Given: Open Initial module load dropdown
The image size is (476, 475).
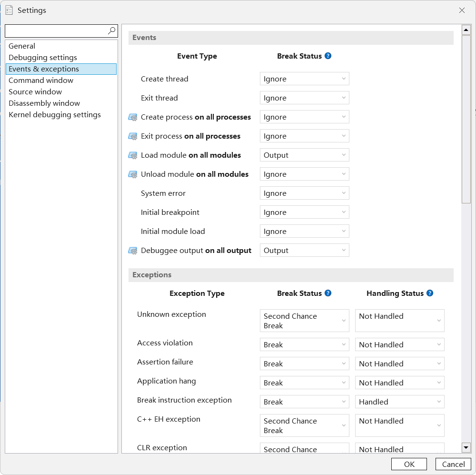Looking at the screenshot, I should coord(305,231).
